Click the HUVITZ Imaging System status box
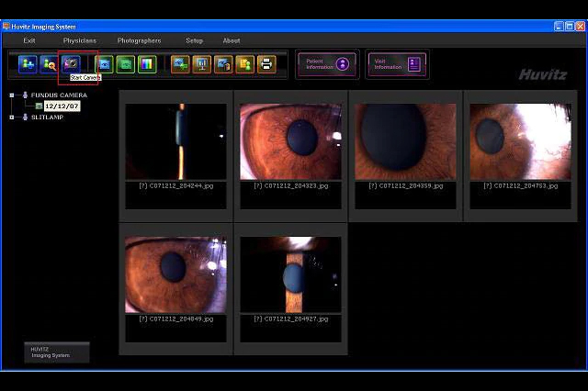This screenshot has height=391, width=588. [x=57, y=352]
